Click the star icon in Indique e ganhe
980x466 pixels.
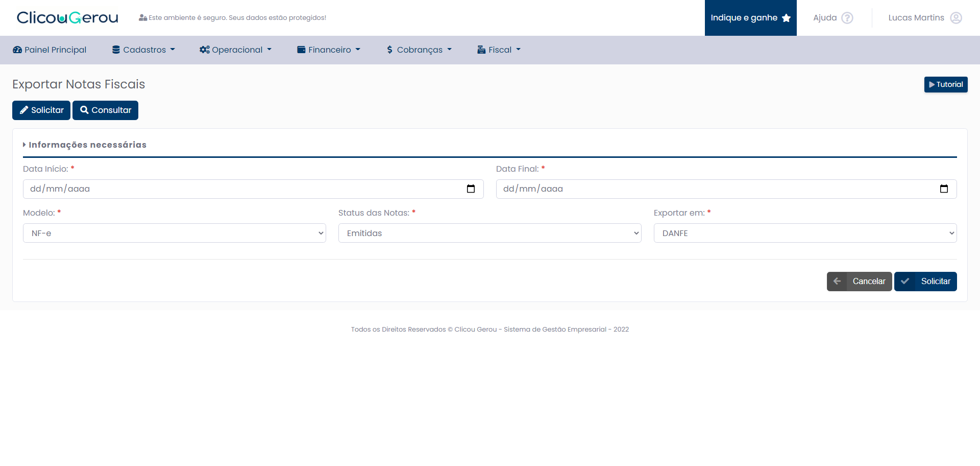click(x=786, y=18)
